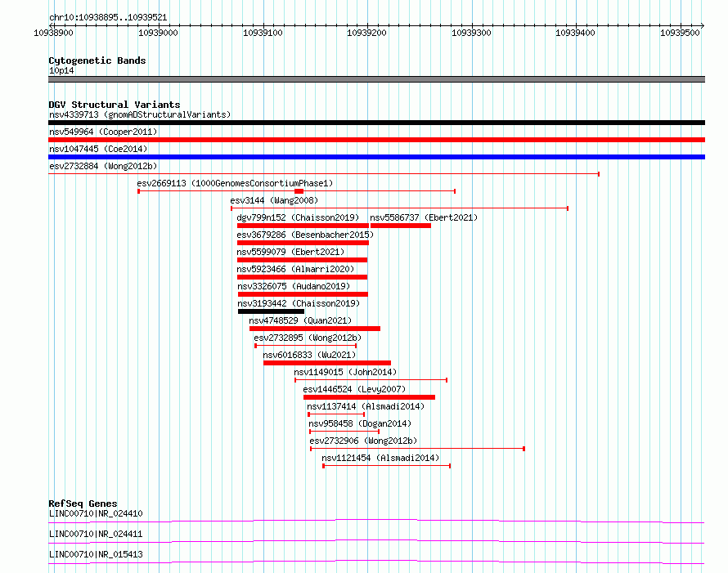Click ruler position 10938900
The image size is (728, 573).
[x=53, y=33]
